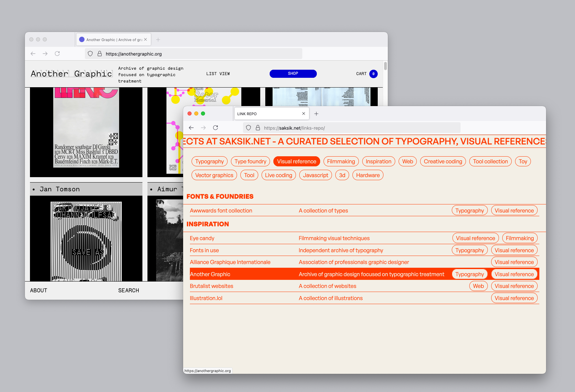The width and height of the screenshot is (575, 392).
Task: Open a new tab beside LINK REPO
Action: tap(316, 114)
